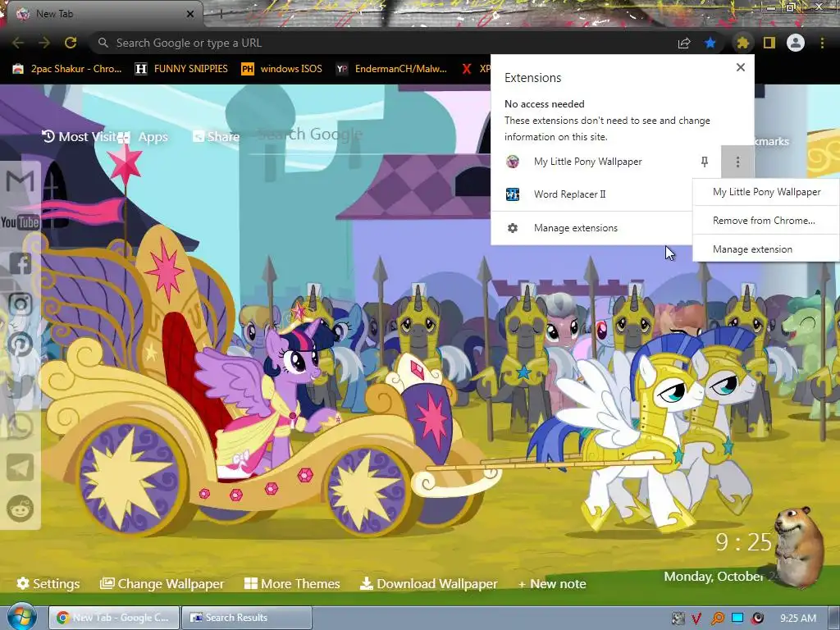This screenshot has width=840, height=630.
Task: Open the windows ISOS bookmark
Action: tap(282, 69)
